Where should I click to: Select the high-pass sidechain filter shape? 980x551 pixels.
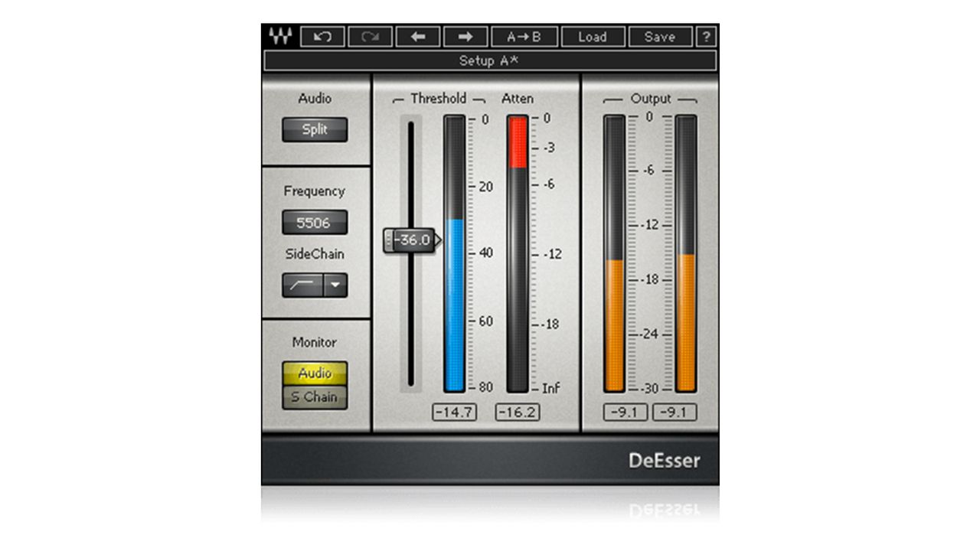coord(302,285)
